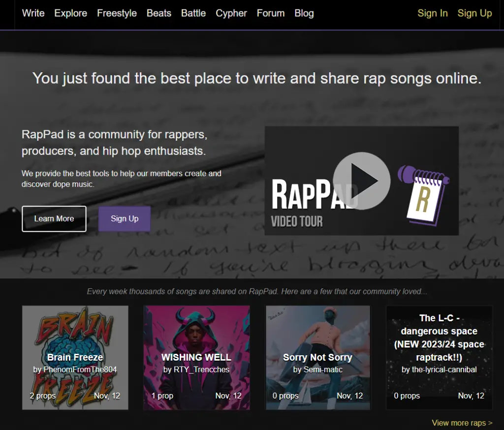
Task: Go to the Cypher section
Action: tap(231, 13)
